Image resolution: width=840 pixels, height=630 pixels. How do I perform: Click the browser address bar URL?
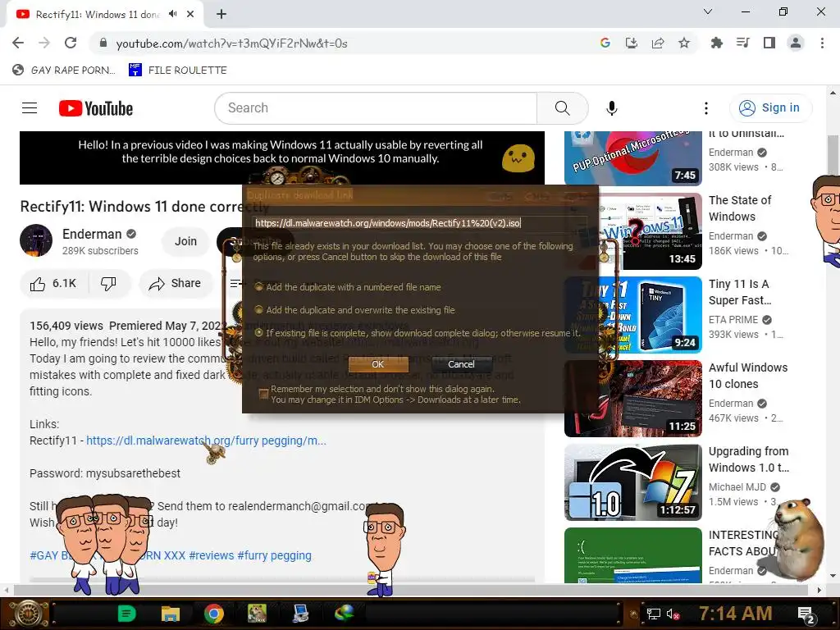231,43
